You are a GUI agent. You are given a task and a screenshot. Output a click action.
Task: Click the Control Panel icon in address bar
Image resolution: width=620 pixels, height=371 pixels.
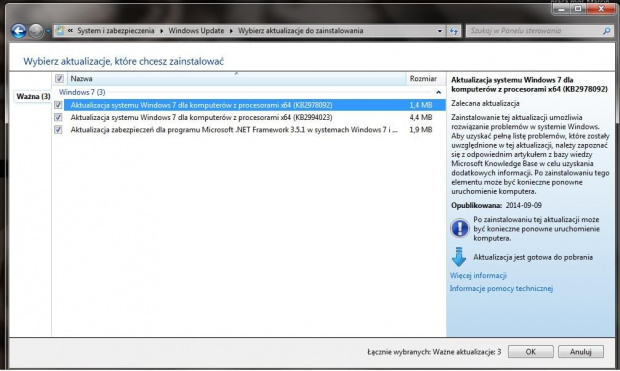click(x=60, y=31)
